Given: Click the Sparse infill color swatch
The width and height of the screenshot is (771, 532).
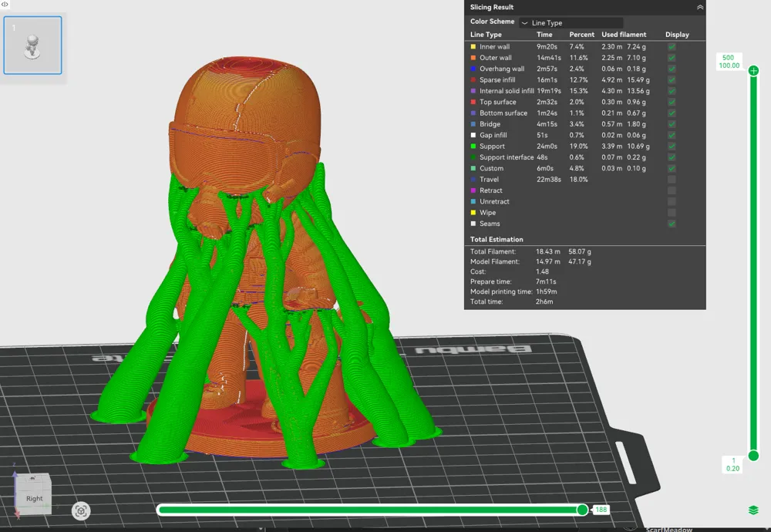Looking at the screenshot, I should 473,80.
